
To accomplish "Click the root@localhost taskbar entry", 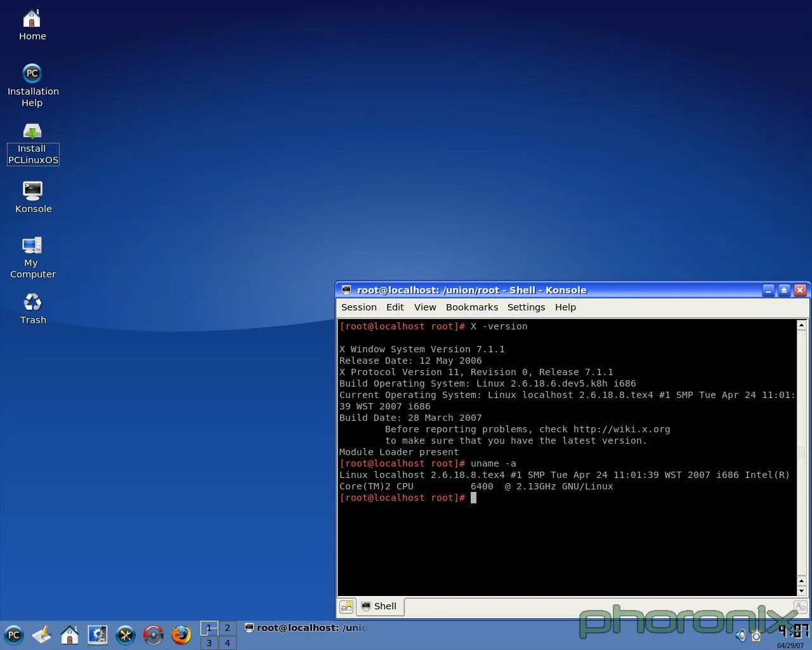I will pos(306,628).
